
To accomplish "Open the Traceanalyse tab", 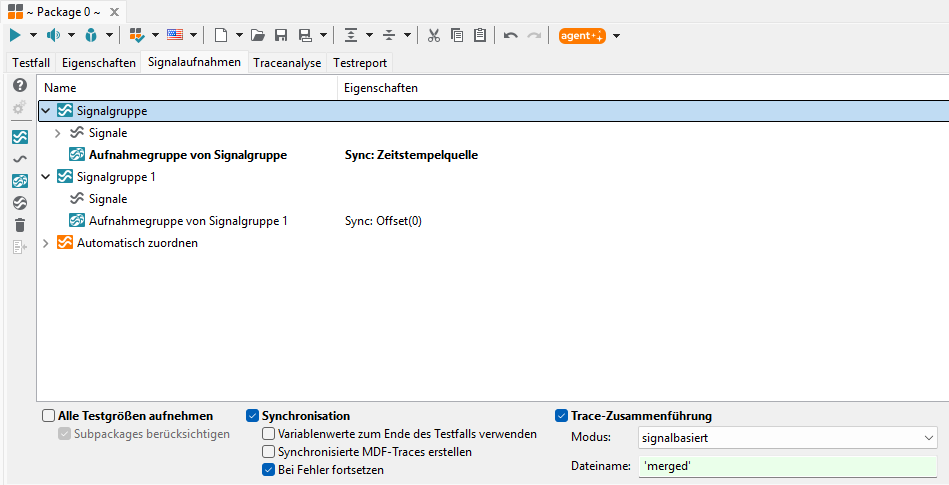I will (x=287, y=63).
